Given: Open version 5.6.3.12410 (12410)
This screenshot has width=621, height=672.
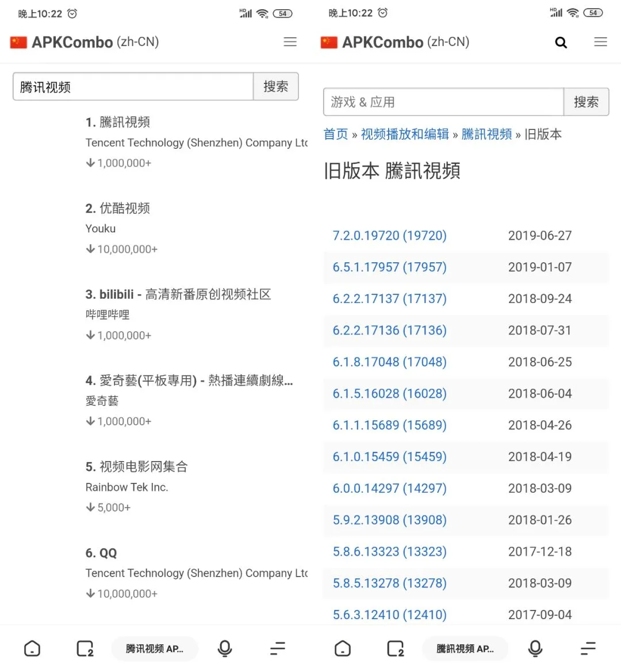Looking at the screenshot, I should [x=390, y=615].
